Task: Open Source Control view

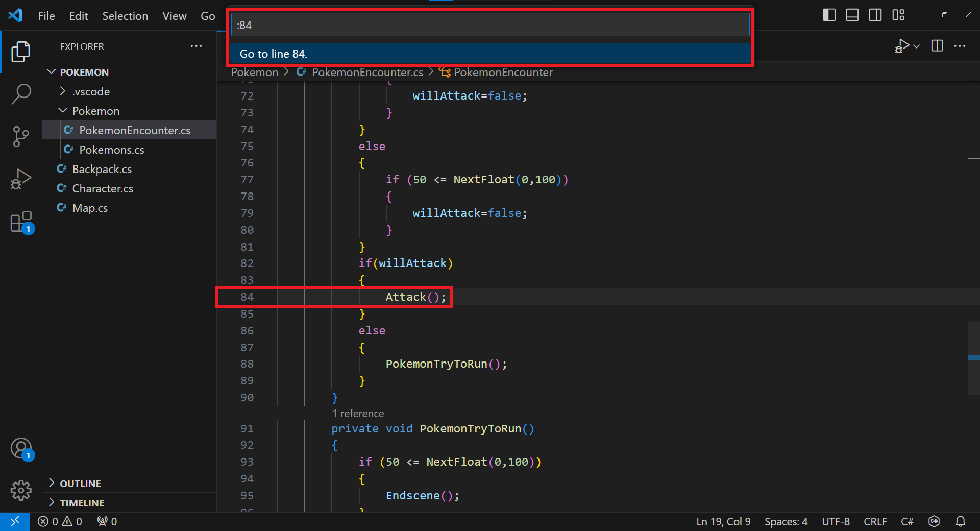Action: [x=21, y=136]
